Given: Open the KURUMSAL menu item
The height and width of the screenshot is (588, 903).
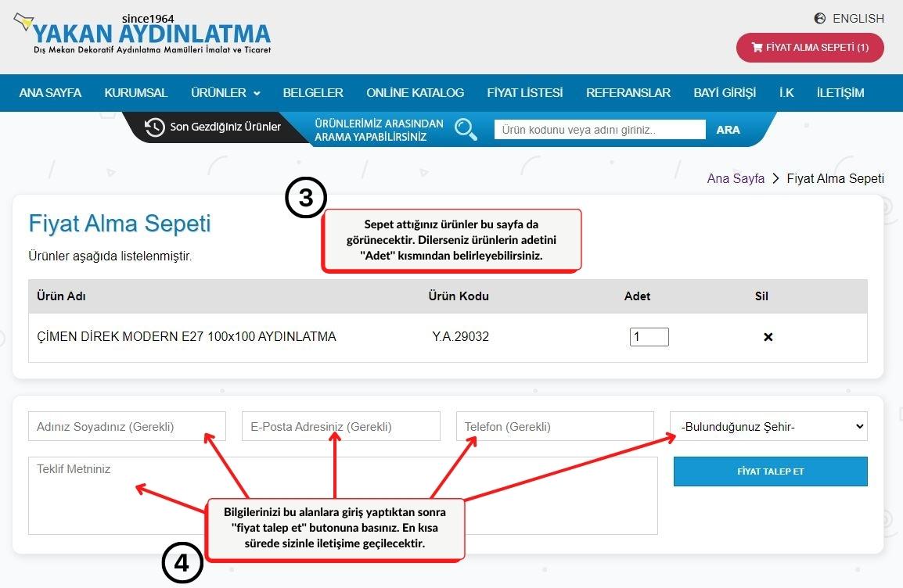Looking at the screenshot, I should [x=136, y=93].
